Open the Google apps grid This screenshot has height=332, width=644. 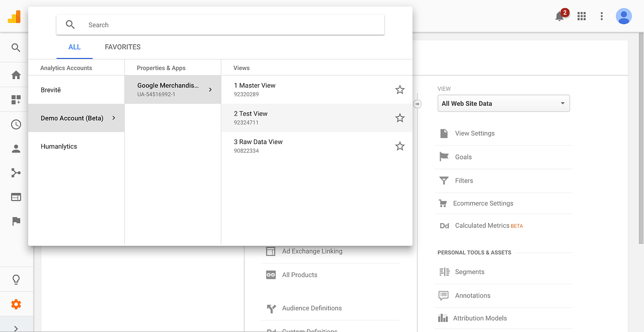[581, 16]
